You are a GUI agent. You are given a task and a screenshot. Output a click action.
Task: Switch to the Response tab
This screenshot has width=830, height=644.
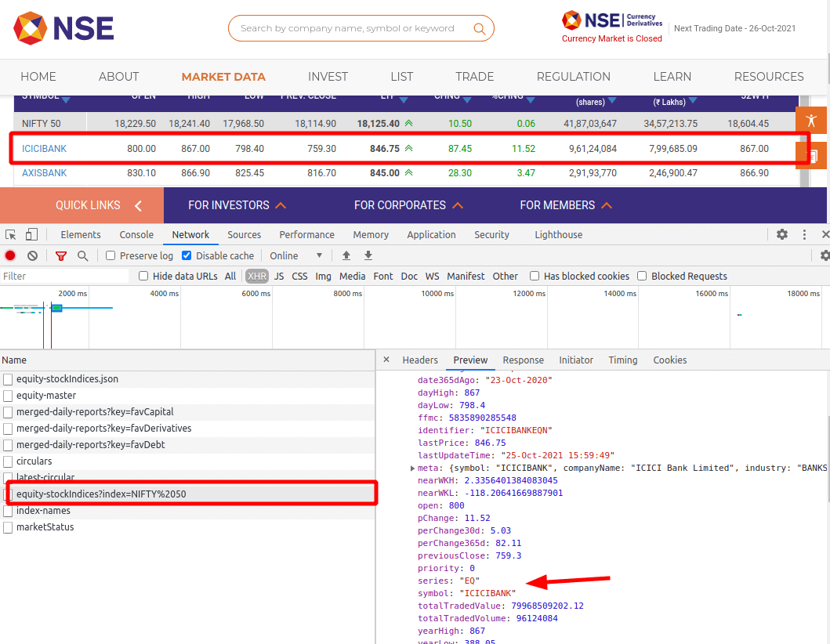523,360
